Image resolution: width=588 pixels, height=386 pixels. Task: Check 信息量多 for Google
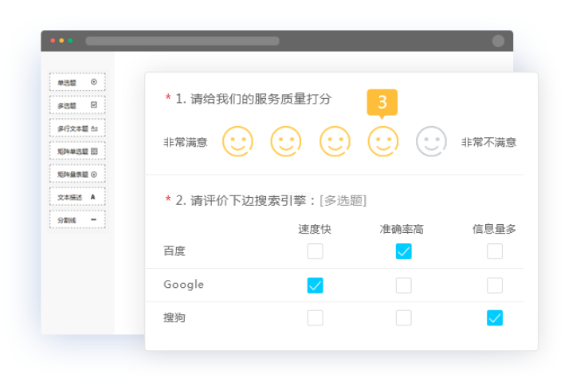point(495,285)
